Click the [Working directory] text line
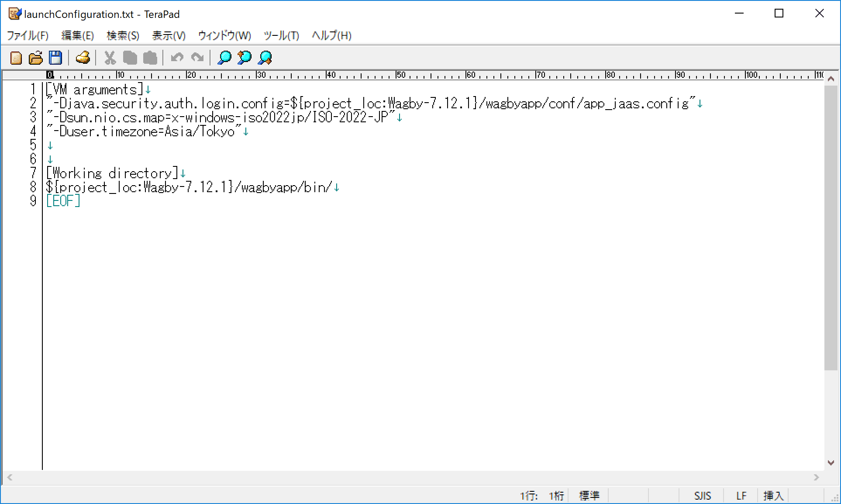Screen dimensions: 841x504 coord(112,173)
